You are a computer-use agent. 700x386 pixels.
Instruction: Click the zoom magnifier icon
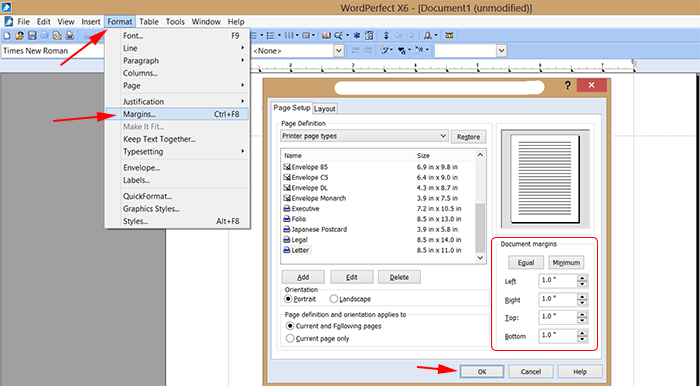[x=338, y=36]
